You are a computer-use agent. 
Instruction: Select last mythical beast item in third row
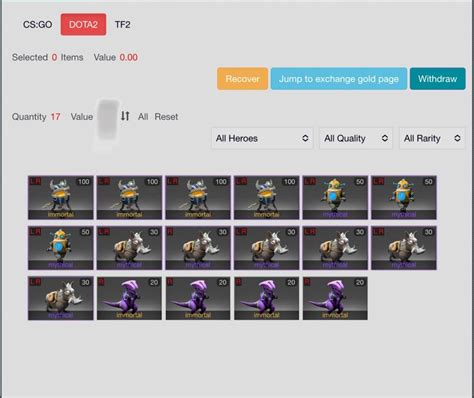61,298
